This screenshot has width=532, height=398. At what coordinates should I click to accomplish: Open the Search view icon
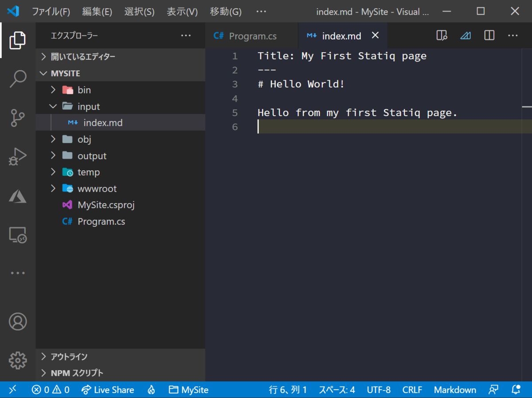18,79
